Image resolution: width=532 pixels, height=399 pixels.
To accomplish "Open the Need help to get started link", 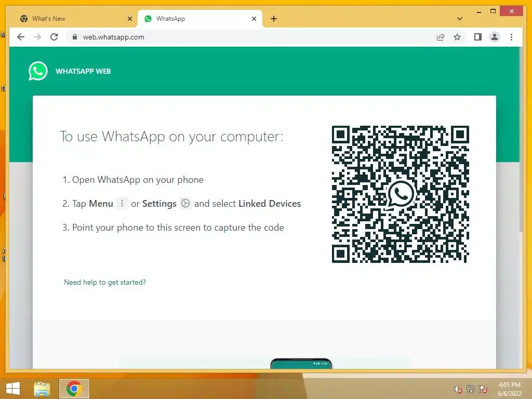I will (x=105, y=282).
